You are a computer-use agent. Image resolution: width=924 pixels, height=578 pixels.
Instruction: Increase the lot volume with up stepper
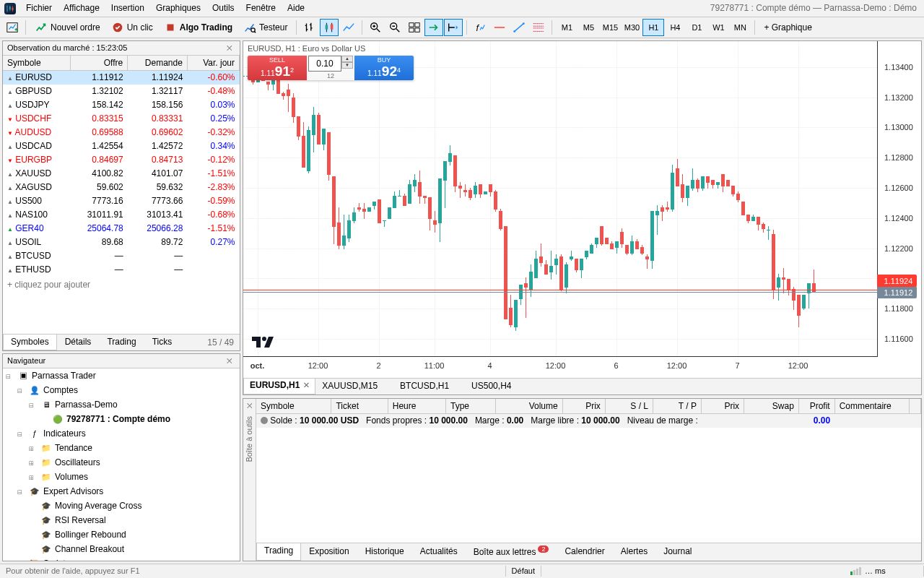(347, 59)
